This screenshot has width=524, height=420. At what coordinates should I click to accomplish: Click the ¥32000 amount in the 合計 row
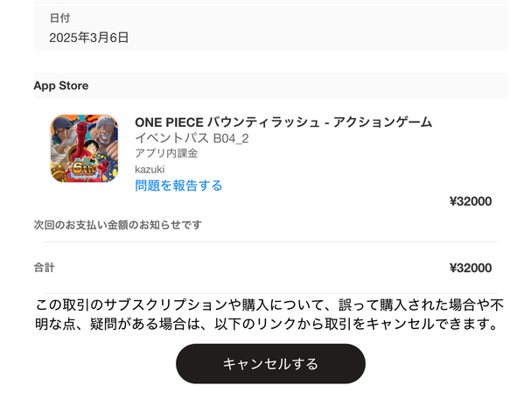click(471, 268)
